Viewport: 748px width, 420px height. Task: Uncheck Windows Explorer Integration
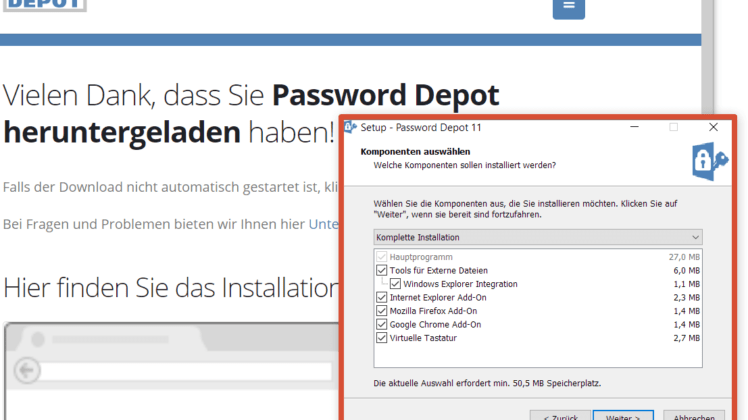[x=395, y=284]
